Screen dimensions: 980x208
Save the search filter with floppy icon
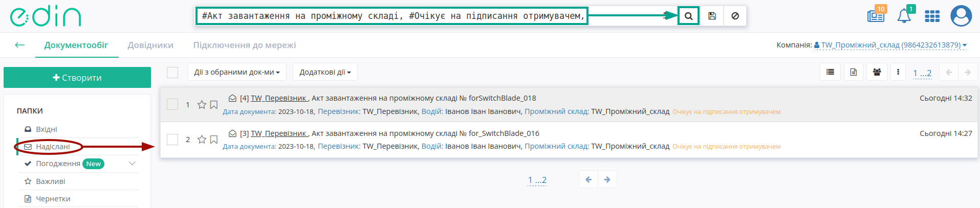click(712, 16)
